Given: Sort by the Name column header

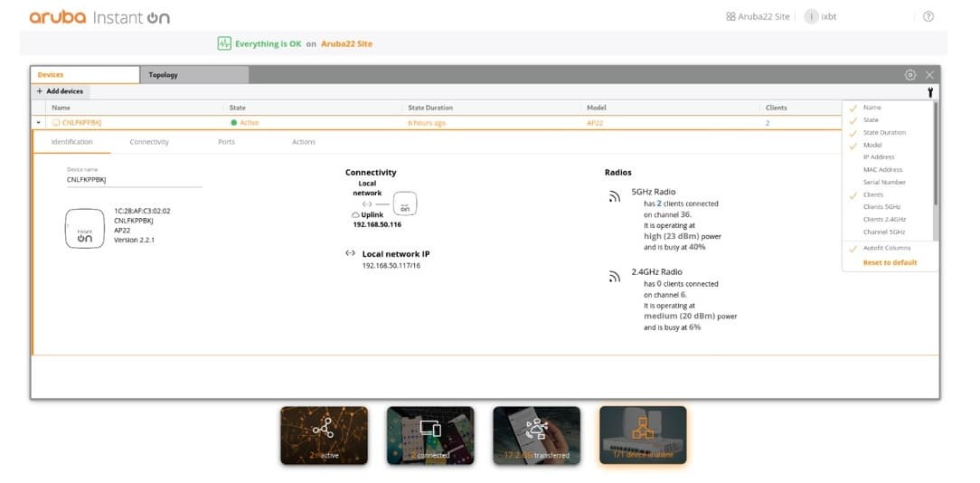Looking at the screenshot, I should click(x=61, y=108).
